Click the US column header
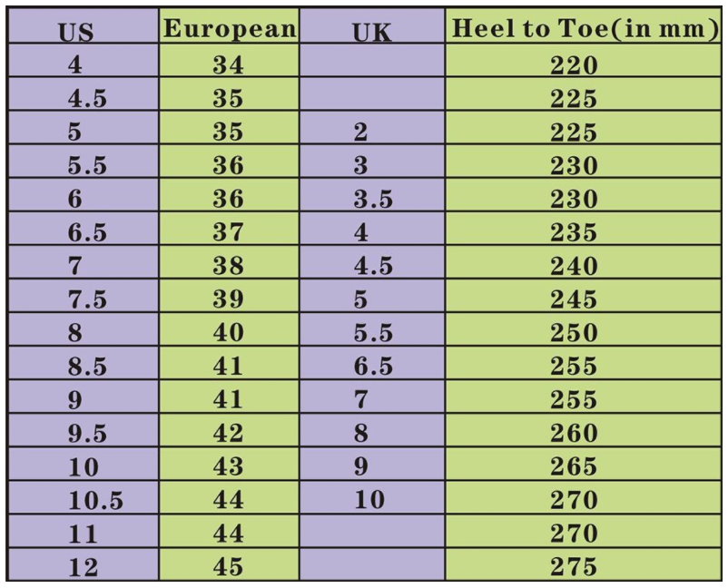This screenshot has height=588, width=728. pos(75,33)
